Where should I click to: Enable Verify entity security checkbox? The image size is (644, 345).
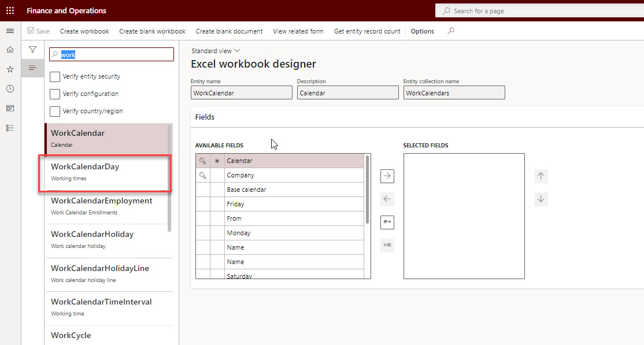point(54,76)
